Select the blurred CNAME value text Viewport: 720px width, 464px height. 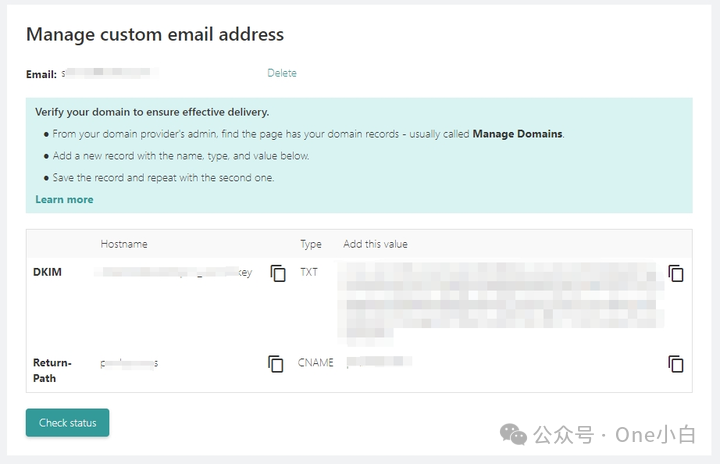[x=379, y=362]
